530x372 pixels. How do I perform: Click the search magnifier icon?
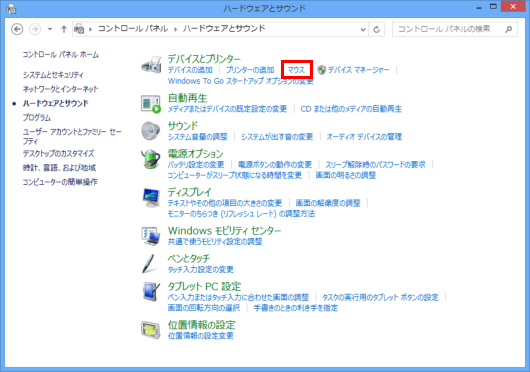[x=508, y=29]
